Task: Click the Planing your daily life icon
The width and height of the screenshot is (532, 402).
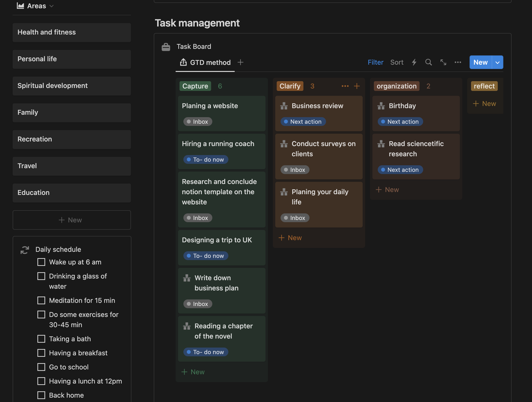Action: pos(284,192)
